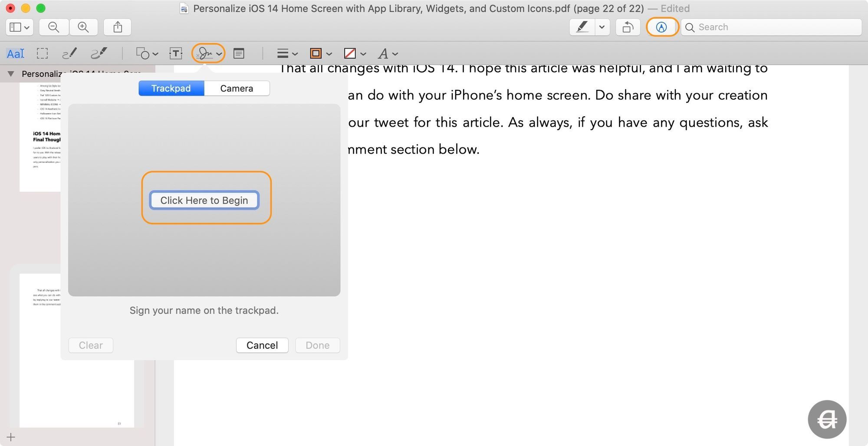Click the Zoom In magnifier icon
The height and width of the screenshot is (446, 868).
[83, 27]
